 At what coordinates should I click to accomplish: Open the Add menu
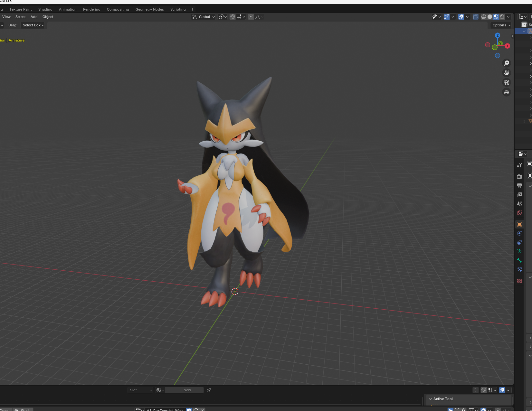[34, 17]
